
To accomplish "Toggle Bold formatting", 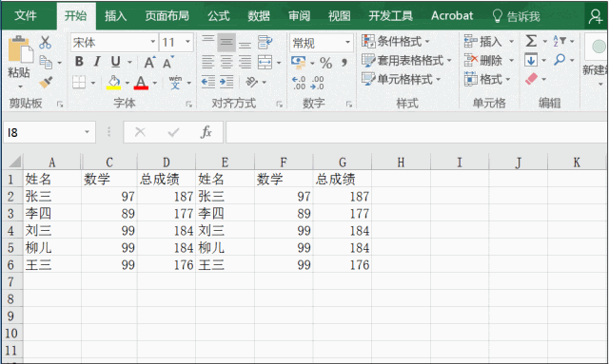I will [79, 62].
